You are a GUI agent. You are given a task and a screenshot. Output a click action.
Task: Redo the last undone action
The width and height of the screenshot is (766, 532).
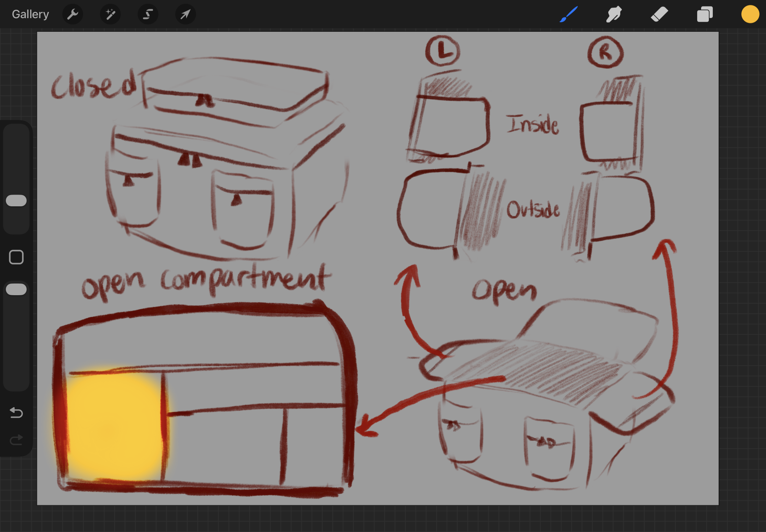(16, 440)
